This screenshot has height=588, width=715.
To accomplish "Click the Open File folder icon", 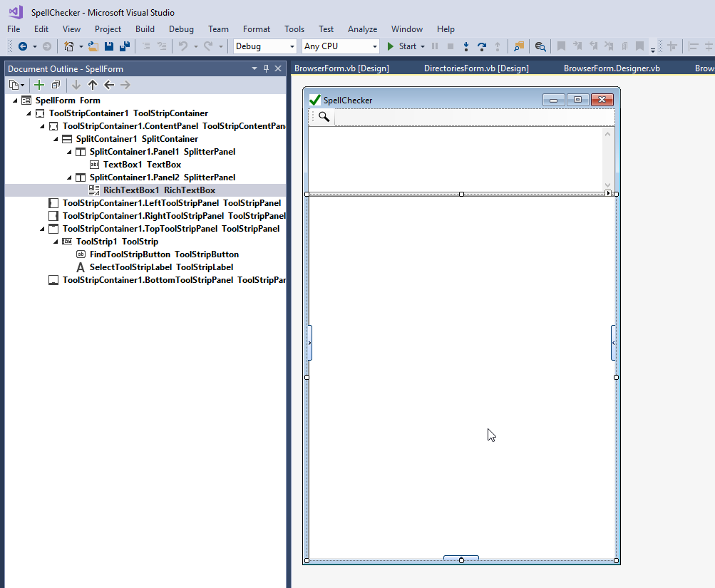I will tap(93, 46).
